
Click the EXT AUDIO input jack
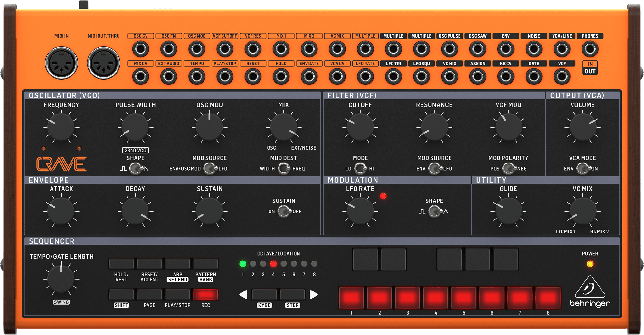(168, 77)
